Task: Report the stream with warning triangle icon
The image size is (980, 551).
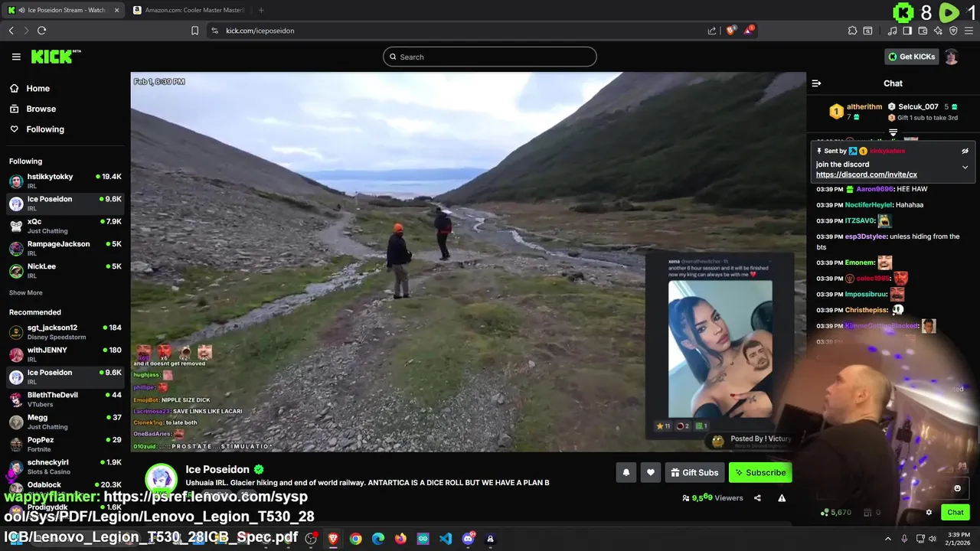Action: pyautogui.click(x=782, y=498)
